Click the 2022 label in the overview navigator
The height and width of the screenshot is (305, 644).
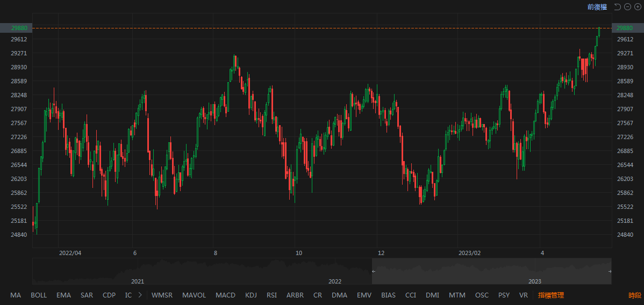(x=335, y=281)
